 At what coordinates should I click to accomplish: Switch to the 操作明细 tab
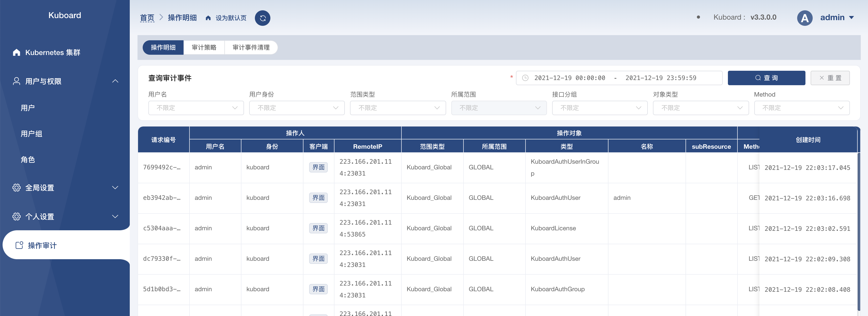click(x=163, y=48)
